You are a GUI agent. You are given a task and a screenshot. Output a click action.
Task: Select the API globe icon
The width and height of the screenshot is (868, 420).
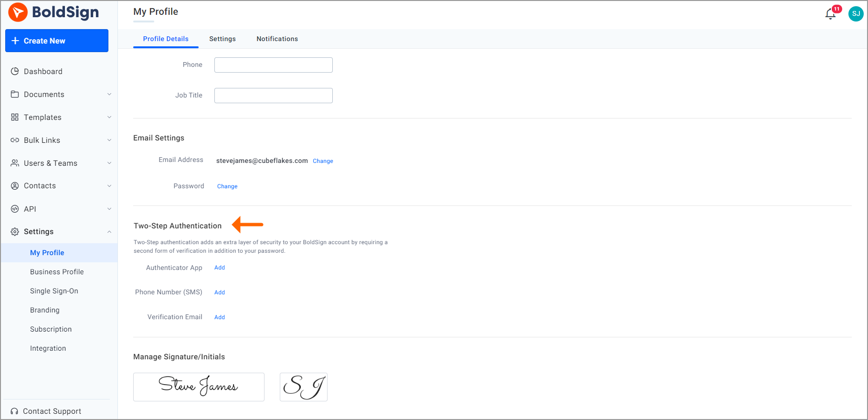click(x=15, y=209)
